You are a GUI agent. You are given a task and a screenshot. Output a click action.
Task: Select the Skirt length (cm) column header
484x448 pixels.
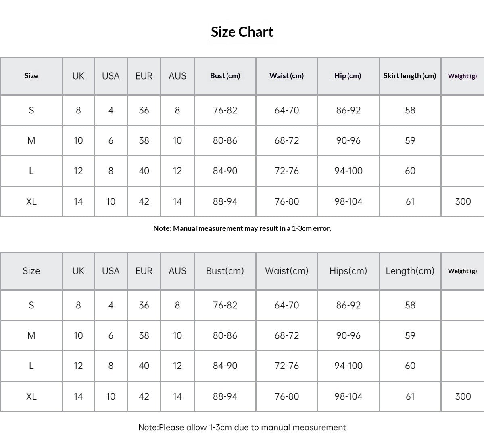[x=410, y=76]
